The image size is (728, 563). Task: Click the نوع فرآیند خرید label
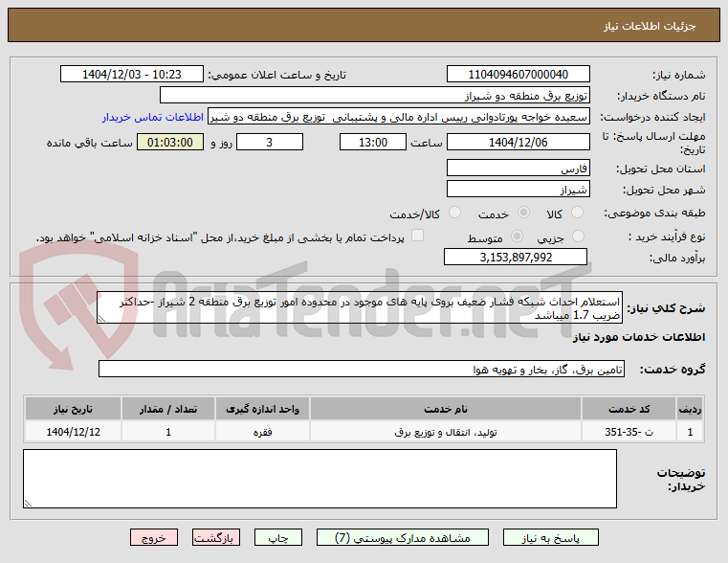(x=667, y=236)
